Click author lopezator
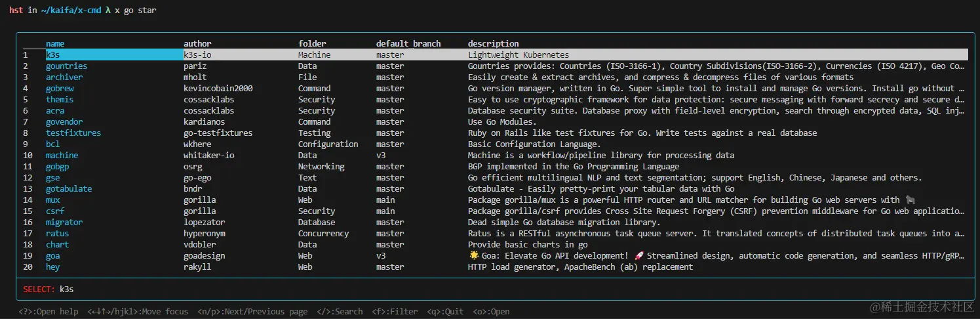The width and height of the screenshot is (980, 319). (205, 223)
